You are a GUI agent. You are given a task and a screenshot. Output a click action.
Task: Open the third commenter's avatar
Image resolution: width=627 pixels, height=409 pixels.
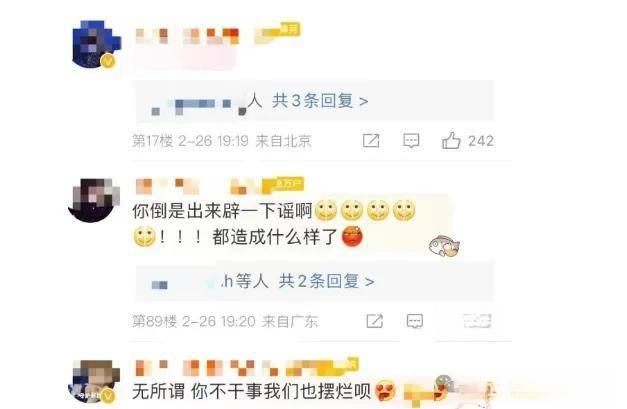point(95,382)
